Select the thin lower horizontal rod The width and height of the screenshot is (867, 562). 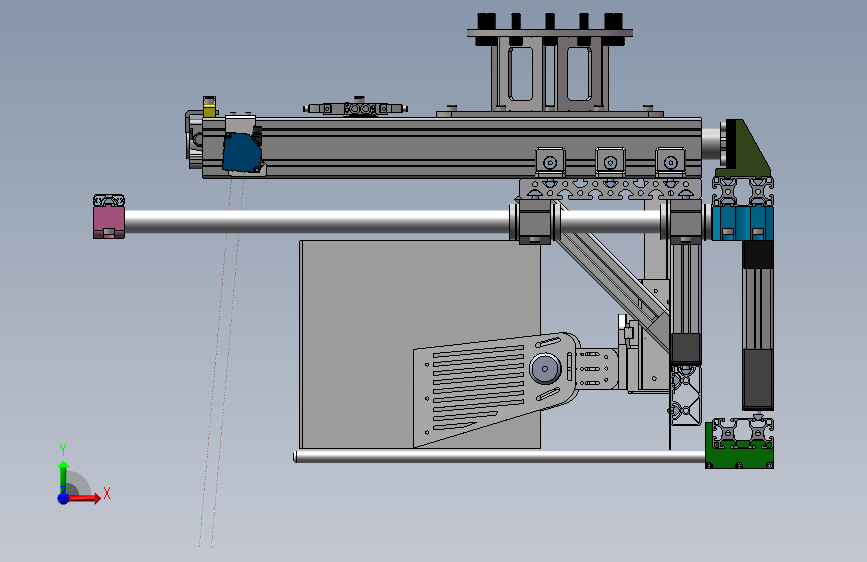499,457
